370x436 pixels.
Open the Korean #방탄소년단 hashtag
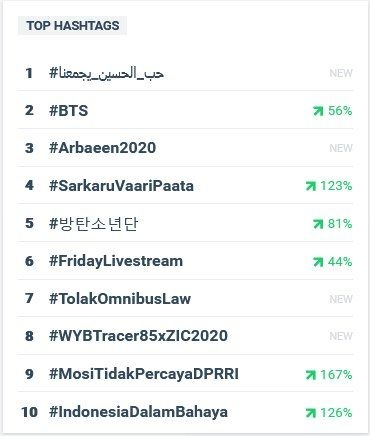click(93, 224)
